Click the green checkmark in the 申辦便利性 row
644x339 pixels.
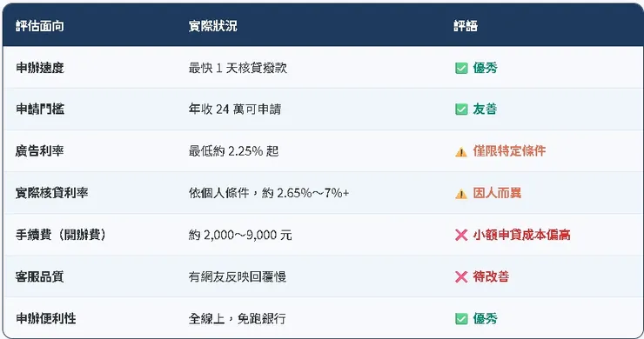pos(461,318)
